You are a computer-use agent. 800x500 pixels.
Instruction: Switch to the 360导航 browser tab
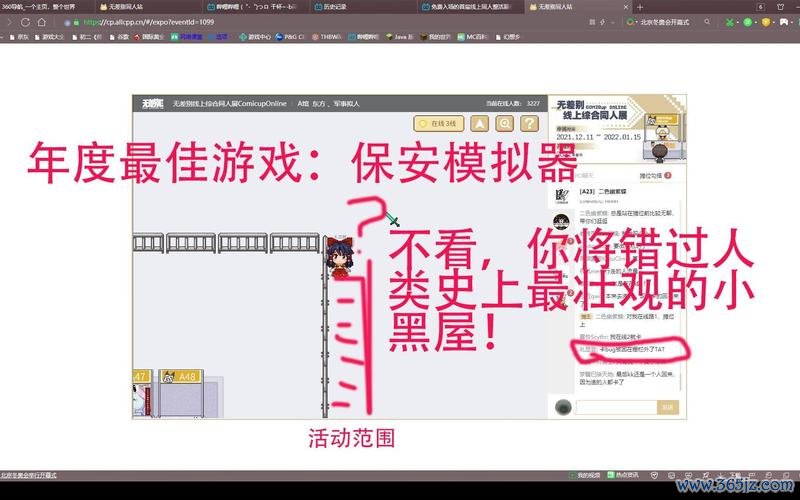pos(46,7)
